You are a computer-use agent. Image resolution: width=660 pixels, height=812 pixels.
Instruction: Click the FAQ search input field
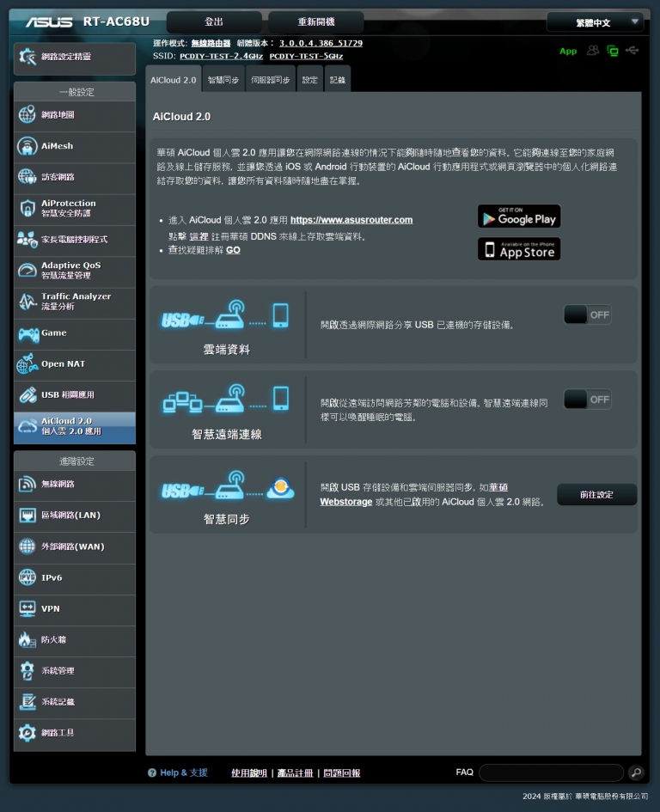[551, 772]
